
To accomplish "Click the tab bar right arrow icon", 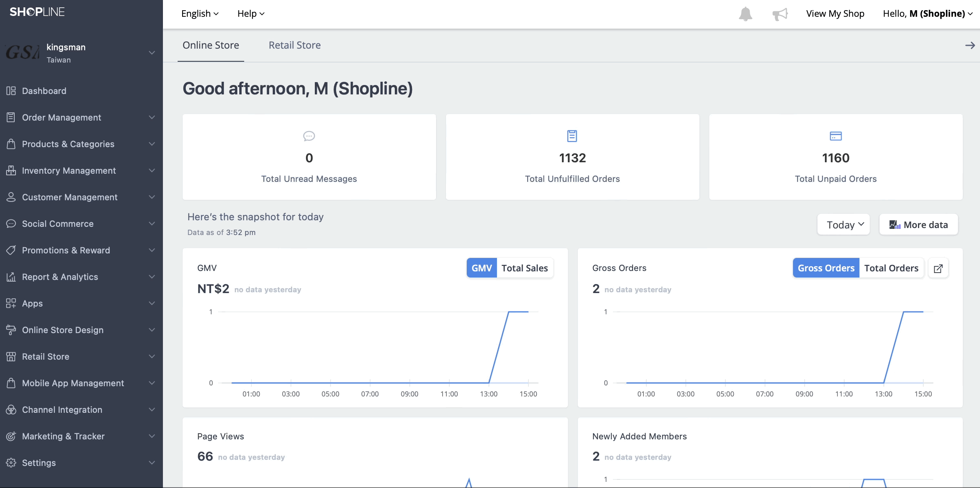I will pyautogui.click(x=970, y=45).
